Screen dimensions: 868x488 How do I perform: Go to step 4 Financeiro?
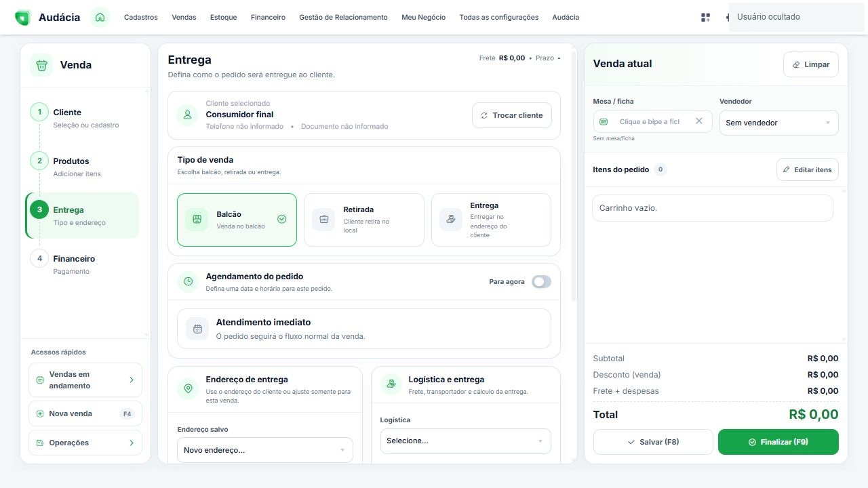pos(82,264)
